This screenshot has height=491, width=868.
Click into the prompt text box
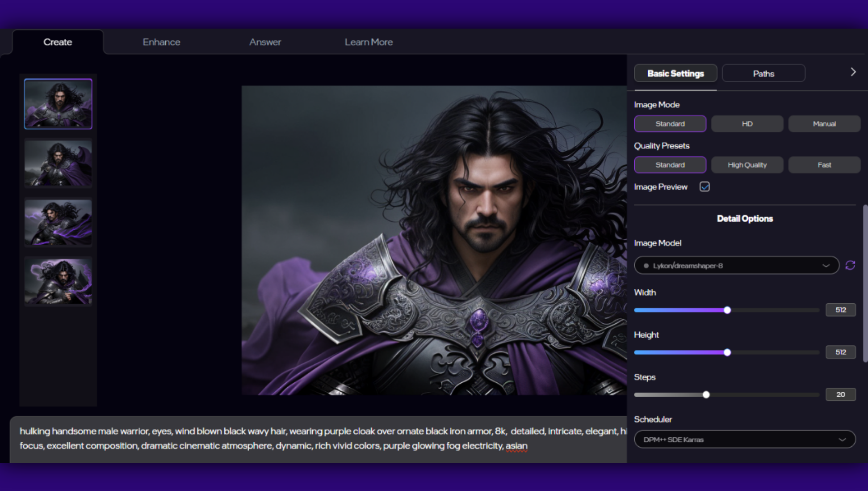(x=319, y=439)
